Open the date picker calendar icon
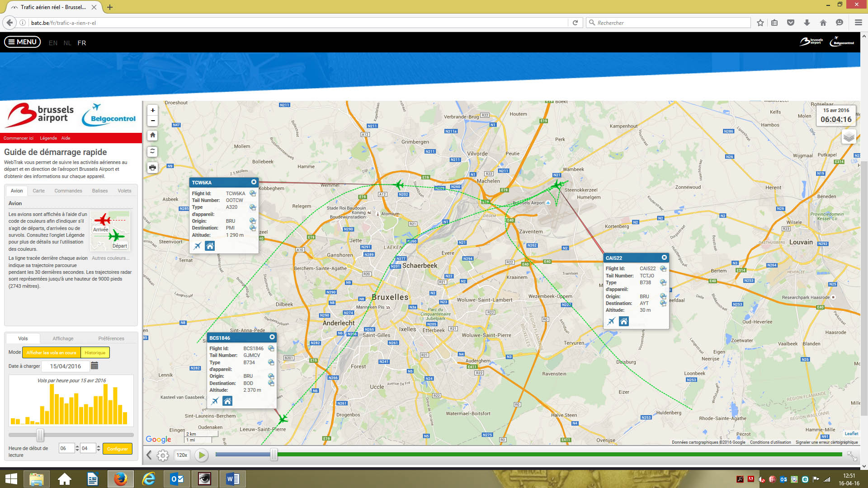Viewport: 868px width, 488px height. point(94,366)
